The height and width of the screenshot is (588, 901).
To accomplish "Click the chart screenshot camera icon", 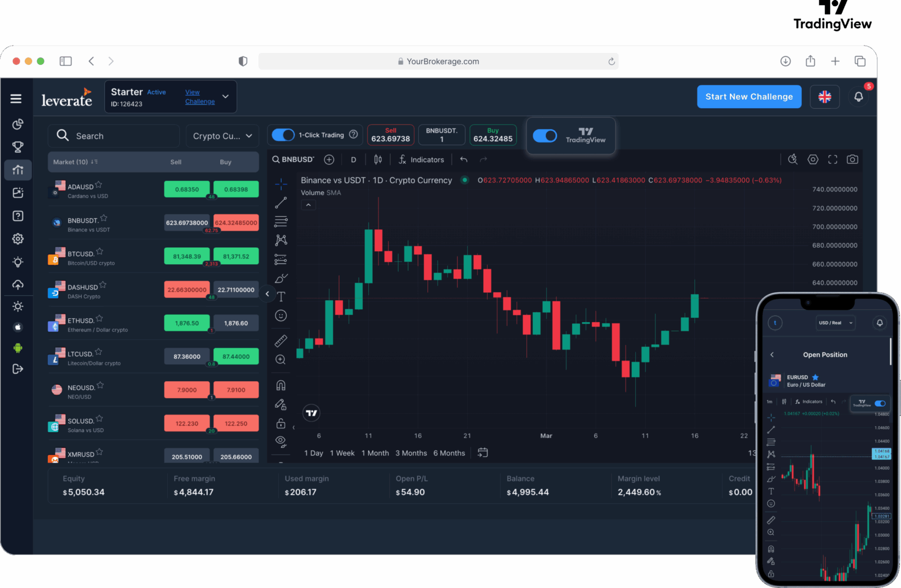I will [853, 159].
